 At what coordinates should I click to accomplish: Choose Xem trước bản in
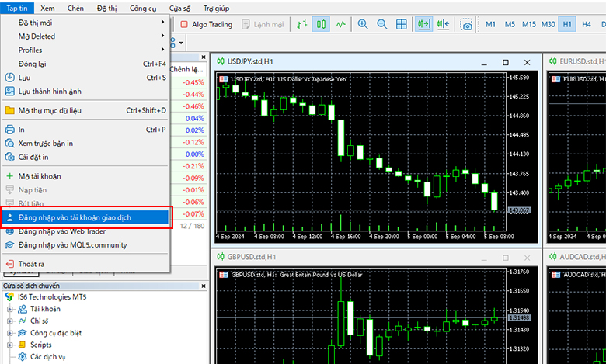pos(85,144)
